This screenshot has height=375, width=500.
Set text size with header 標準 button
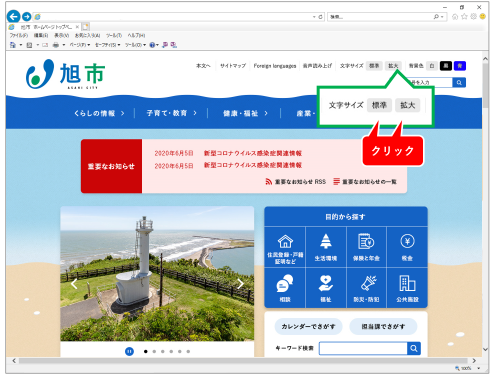click(374, 66)
